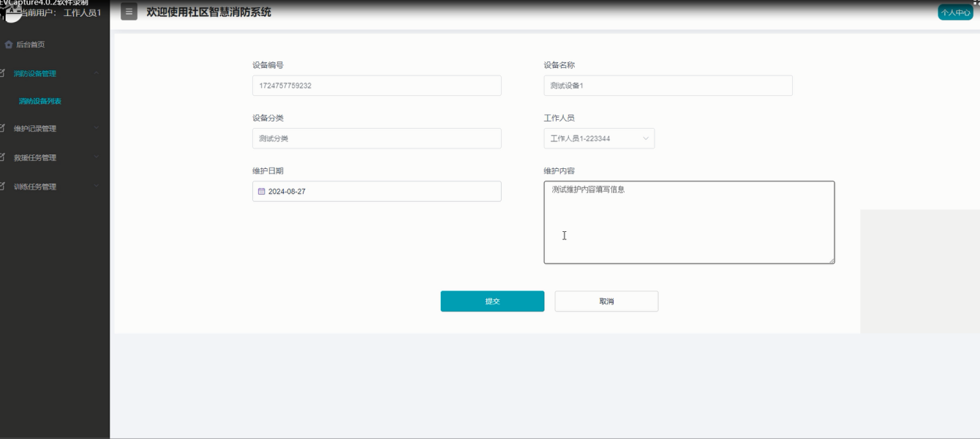Click the 维护内容 field label

point(559,171)
